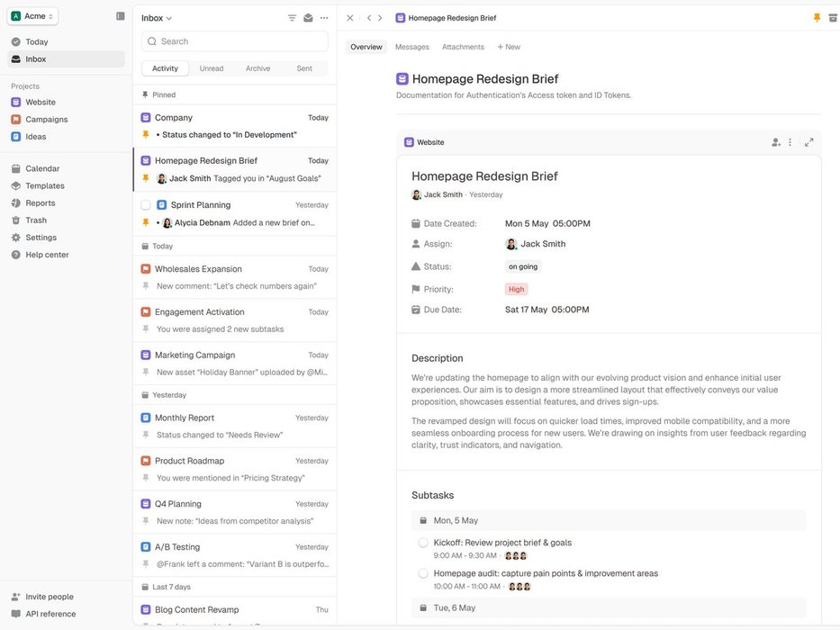This screenshot has height=630, width=840.
Task: Open the Acme workspace switcher
Action: coord(34,16)
